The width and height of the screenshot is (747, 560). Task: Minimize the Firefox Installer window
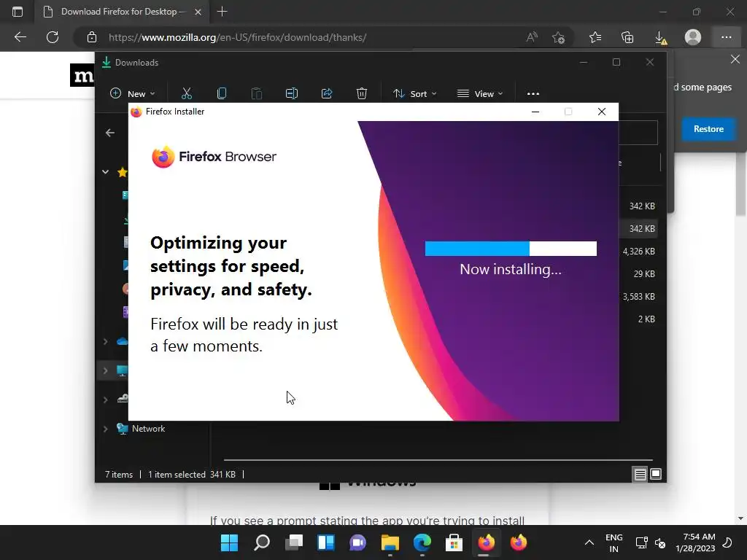point(535,112)
